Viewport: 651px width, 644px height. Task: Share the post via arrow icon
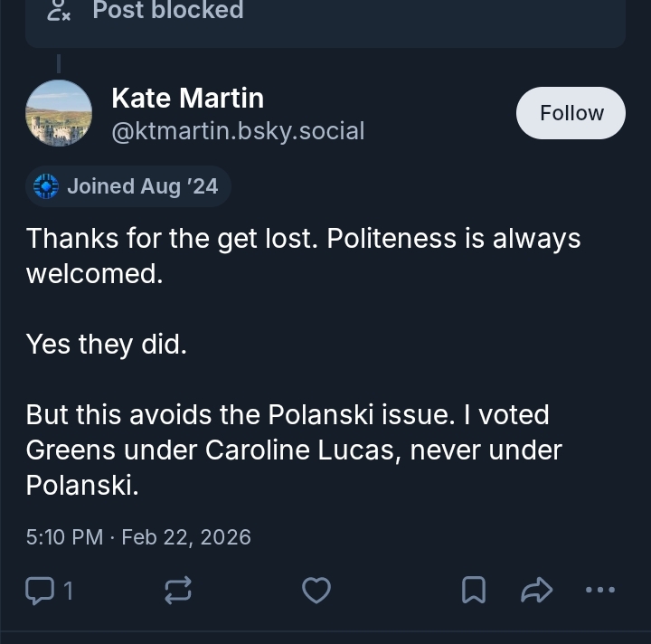(x=536, y=591)
